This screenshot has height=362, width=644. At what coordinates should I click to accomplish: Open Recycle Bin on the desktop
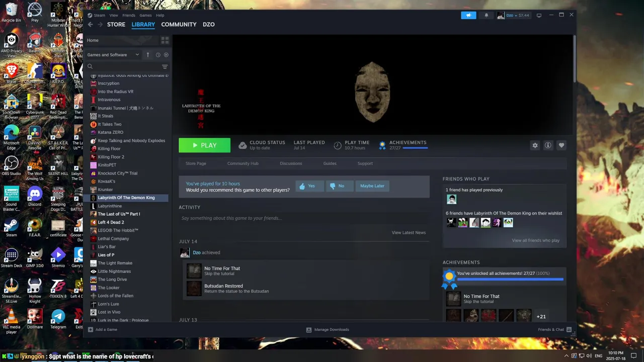click(11, 13)
